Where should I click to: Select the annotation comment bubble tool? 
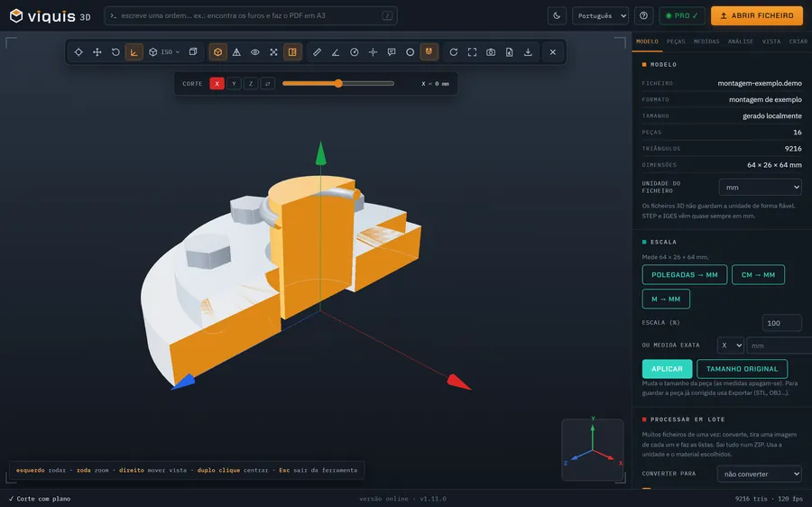392,52
